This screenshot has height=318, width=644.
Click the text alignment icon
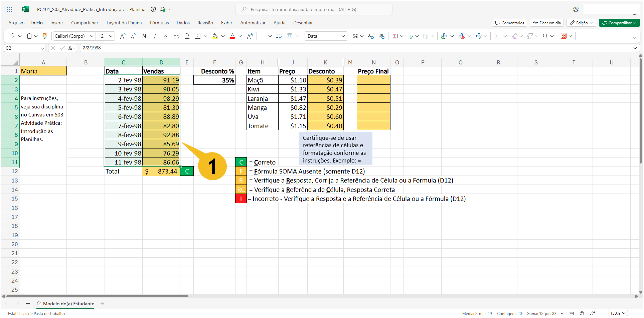point(263,36)
